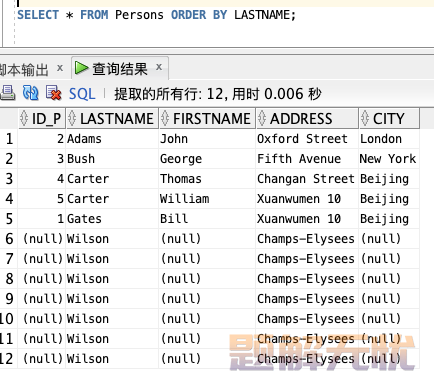Click the Bill firstname cell
Screen dimensions: 434x384
point(207,219)
